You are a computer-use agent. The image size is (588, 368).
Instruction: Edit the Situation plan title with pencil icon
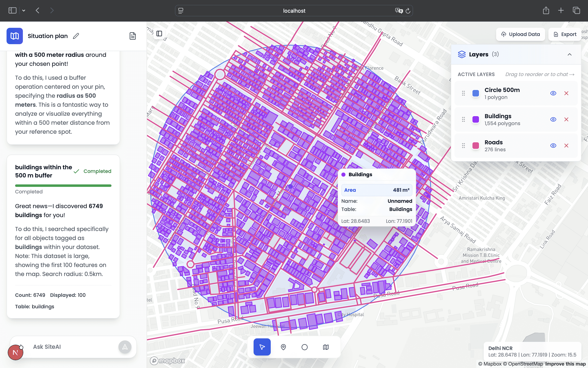(76, 36)
